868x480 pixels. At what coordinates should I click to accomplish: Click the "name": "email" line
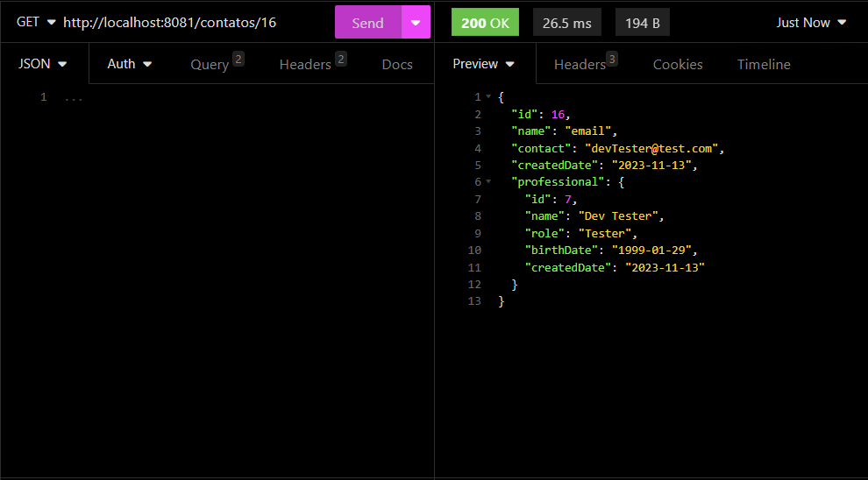[x=564, y=131]
